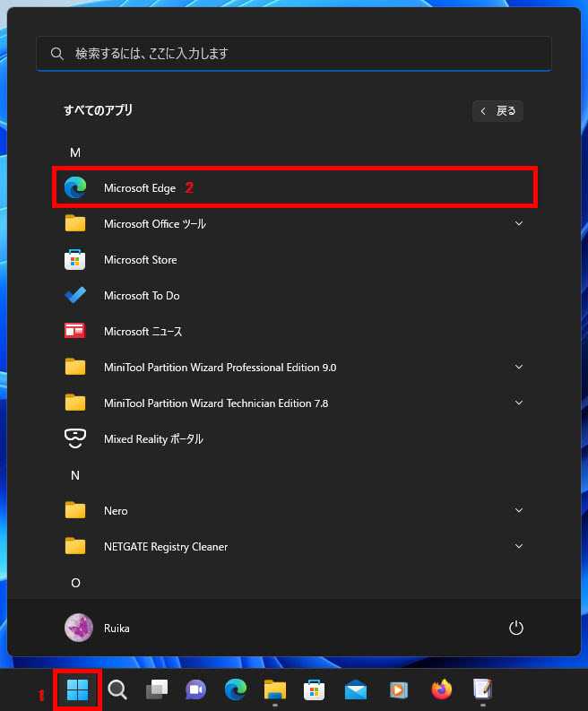This screenshot has height=711, width=588.
Task: Launch Microsoft Store from the app list
Action: (140, 260)
